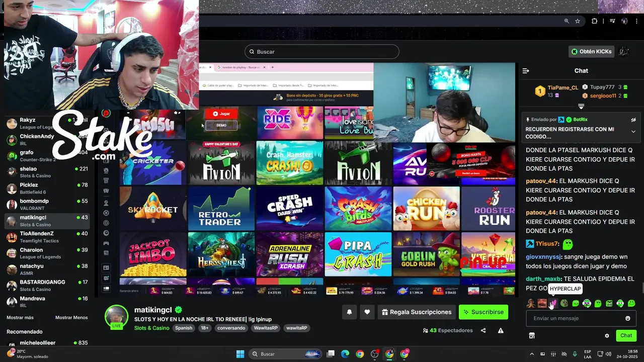Viewport: 644px width, 362px height.
Task: Click the Jackpot Limbo game thumbnail
Action: (x=153, y=254)
